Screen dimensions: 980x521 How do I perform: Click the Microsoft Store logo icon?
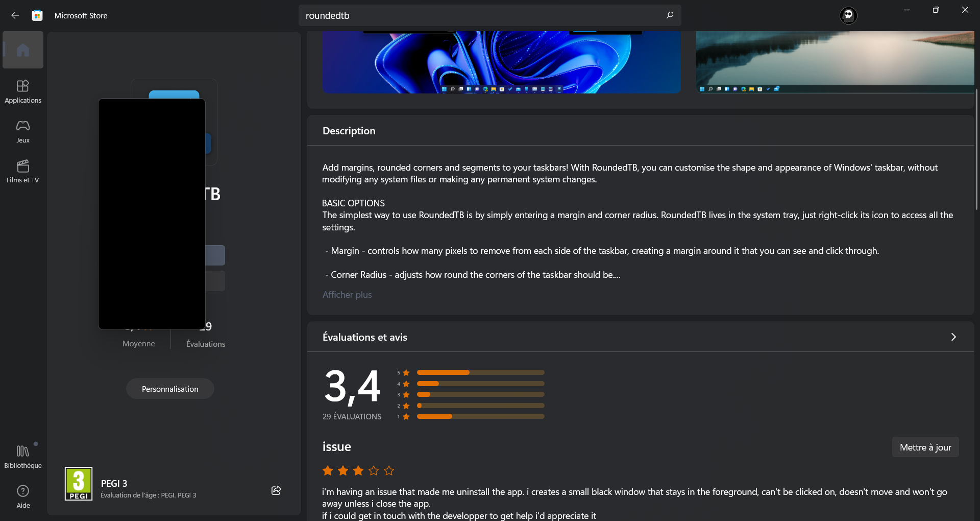(x=37, y=15)
